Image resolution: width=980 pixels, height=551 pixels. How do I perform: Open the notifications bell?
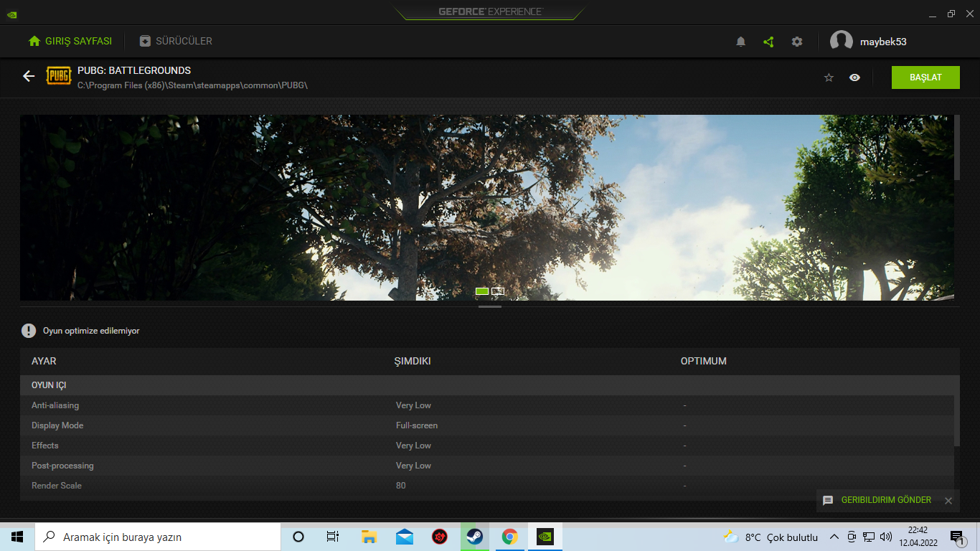click(741, 42)
